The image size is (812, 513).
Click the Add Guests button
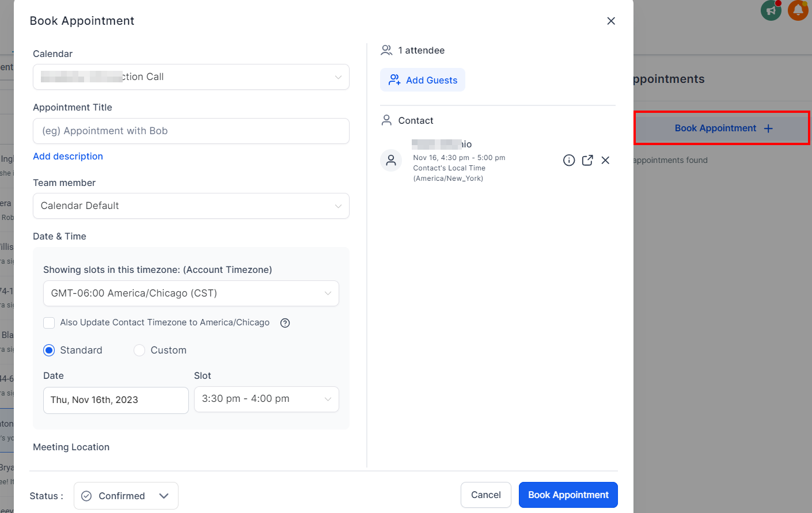[423, 80]
